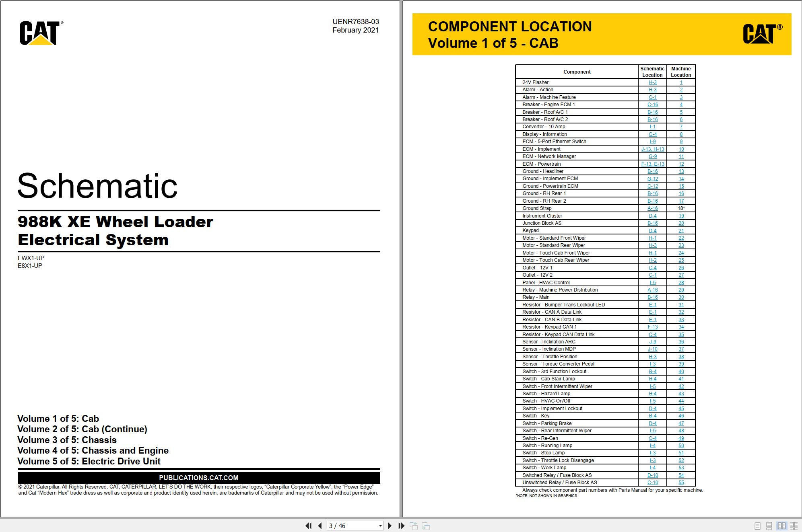Click the UENR7638-03 document number
This screenshot has width=802, height=532.
355,22
